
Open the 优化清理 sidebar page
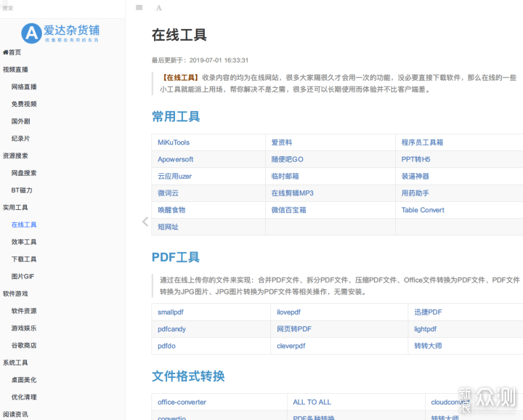(x=24, y=397)
